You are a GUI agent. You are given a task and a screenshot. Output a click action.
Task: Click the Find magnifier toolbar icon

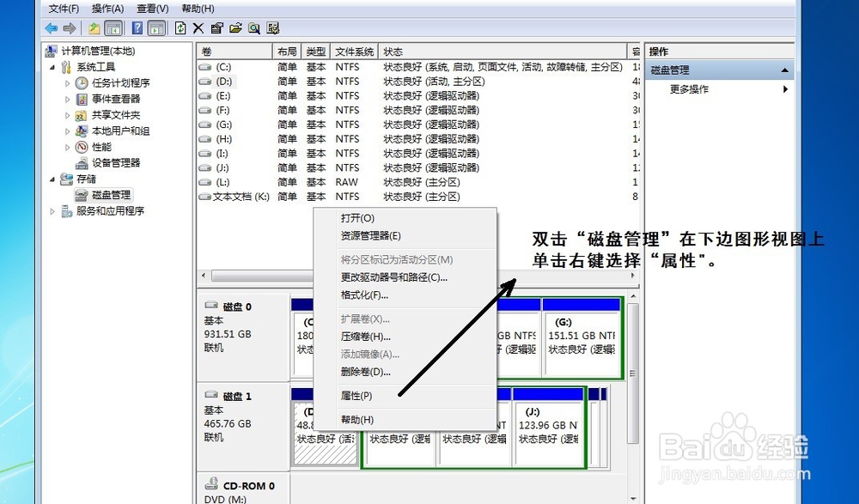coord(254,27)
